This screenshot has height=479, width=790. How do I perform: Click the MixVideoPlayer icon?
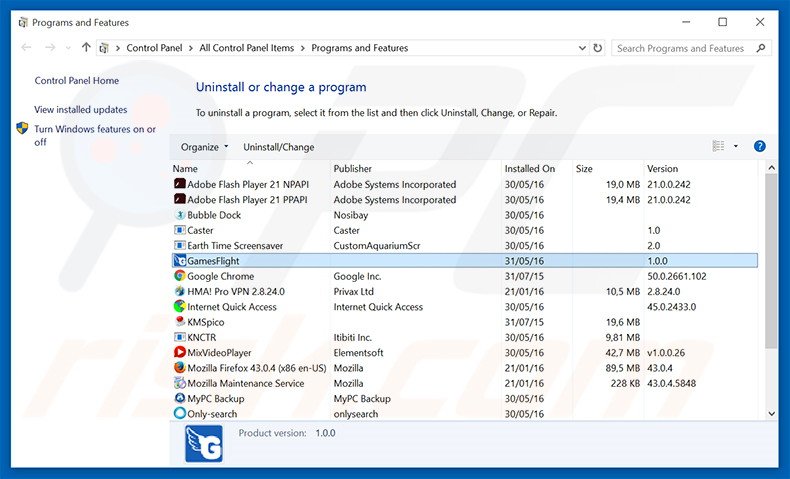179,352
